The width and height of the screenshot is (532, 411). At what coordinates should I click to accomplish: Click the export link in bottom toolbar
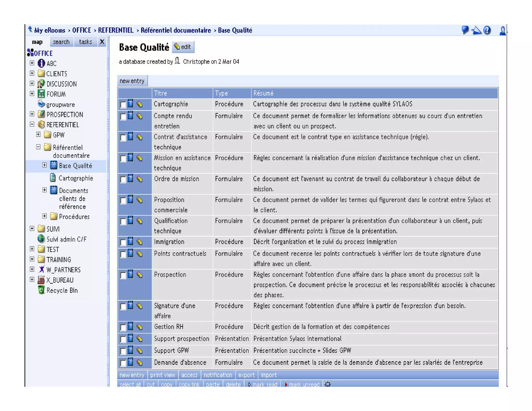click(x=246, y=375)
